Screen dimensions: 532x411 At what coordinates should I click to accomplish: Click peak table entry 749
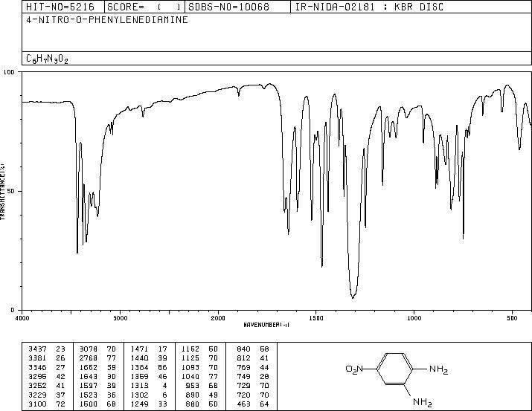point(243,376)
